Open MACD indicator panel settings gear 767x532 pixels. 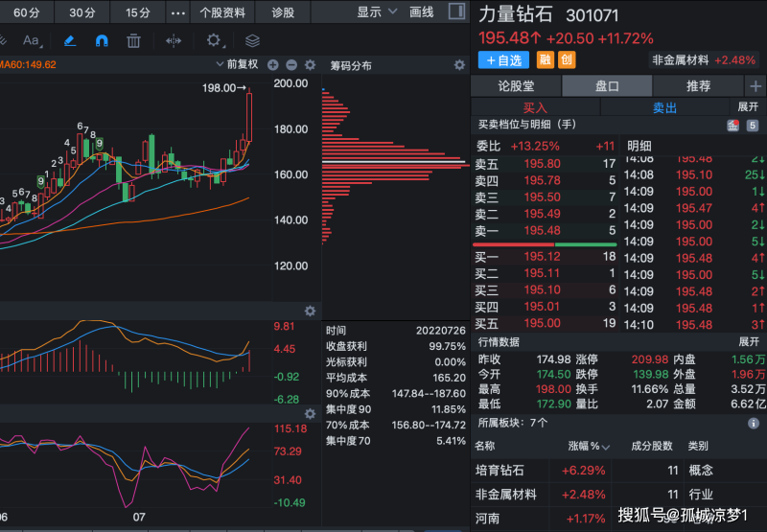(310, 311)
